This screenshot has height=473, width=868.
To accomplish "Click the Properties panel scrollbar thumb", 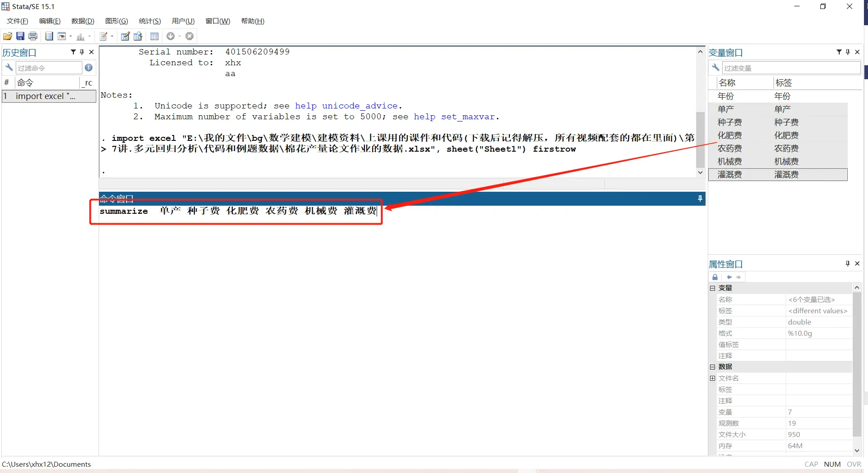I will 857,365.
